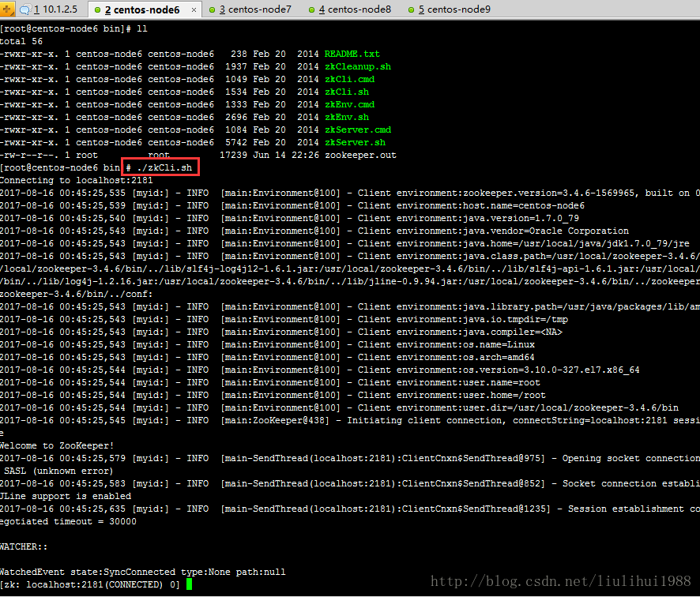Click 'host.name=centos-node6' text

click(524, 205)
